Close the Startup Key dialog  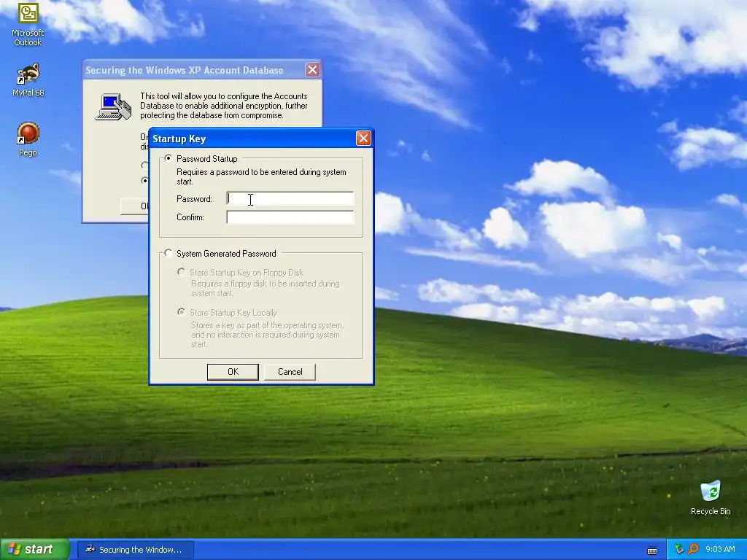point(363,139)
